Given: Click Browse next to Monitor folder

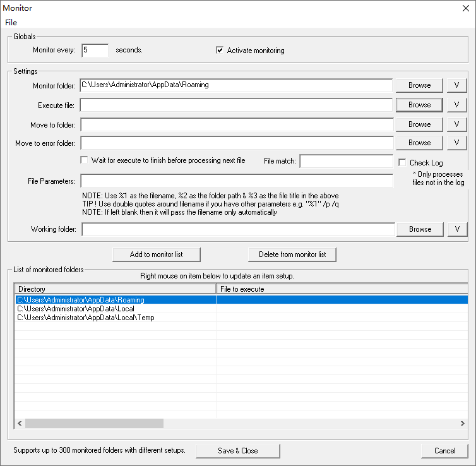Looking at the screenshot, I should (x=419, y=85).
